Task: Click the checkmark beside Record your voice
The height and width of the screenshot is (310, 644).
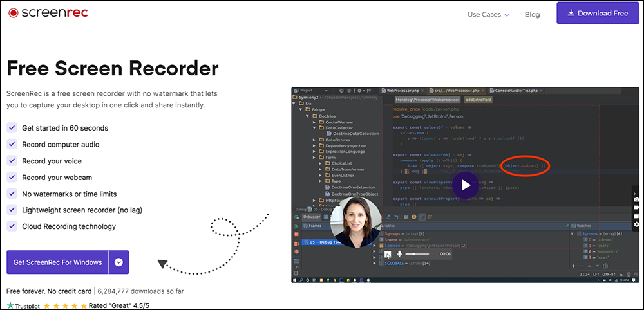Action: [12, 161]
